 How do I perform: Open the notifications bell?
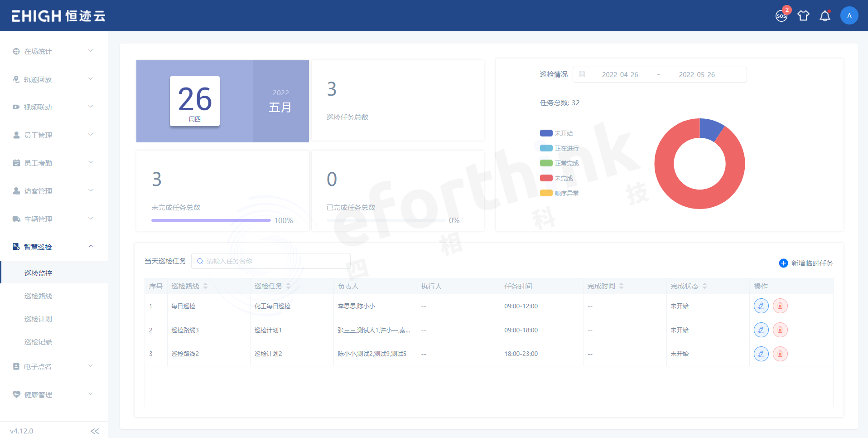coord(825,15)
